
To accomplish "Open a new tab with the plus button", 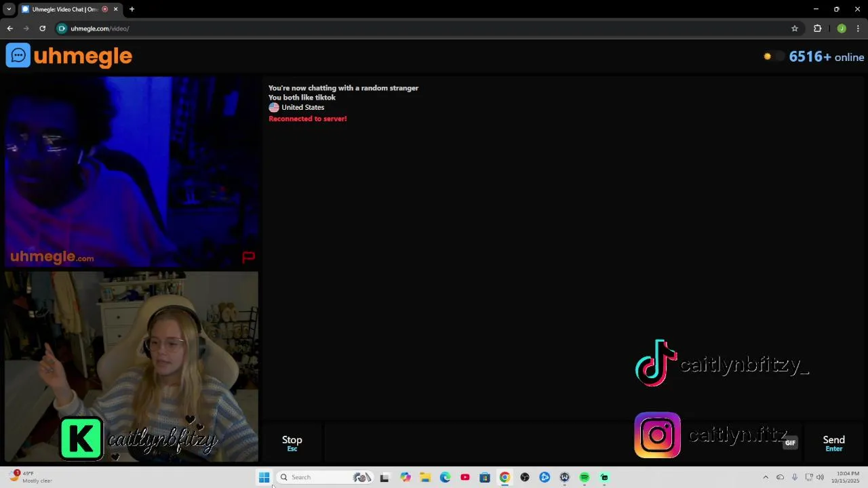I will tap(132, 9).
